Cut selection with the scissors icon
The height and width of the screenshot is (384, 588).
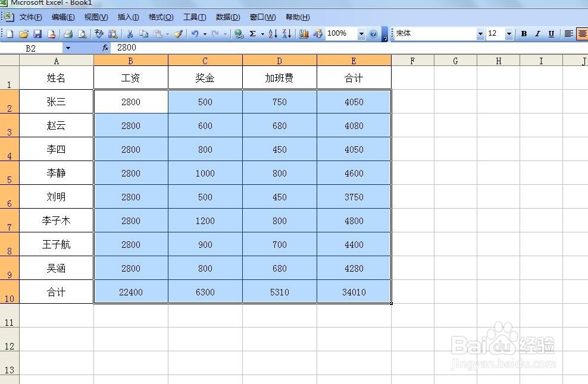130,34
